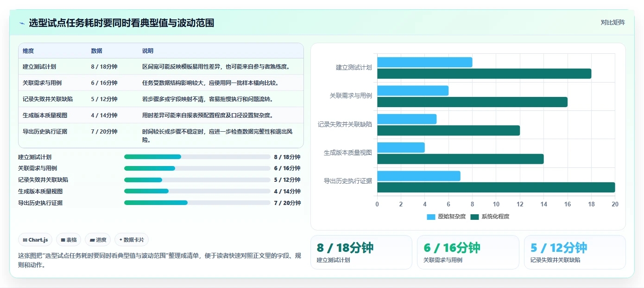
Task: Click the 建立测试计划 label on the chart axis
Action: tap(354, 68)
